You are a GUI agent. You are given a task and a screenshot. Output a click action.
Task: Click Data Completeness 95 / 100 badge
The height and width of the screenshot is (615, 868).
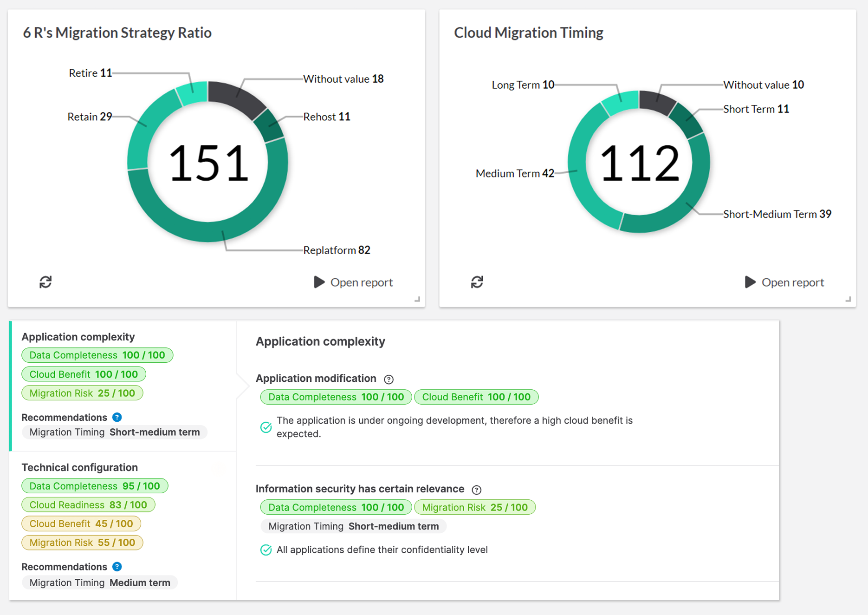click(x=95, y=486)
